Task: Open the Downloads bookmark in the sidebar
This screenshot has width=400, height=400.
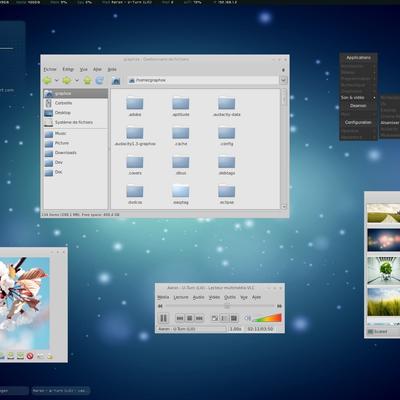Action: (76, 153)
